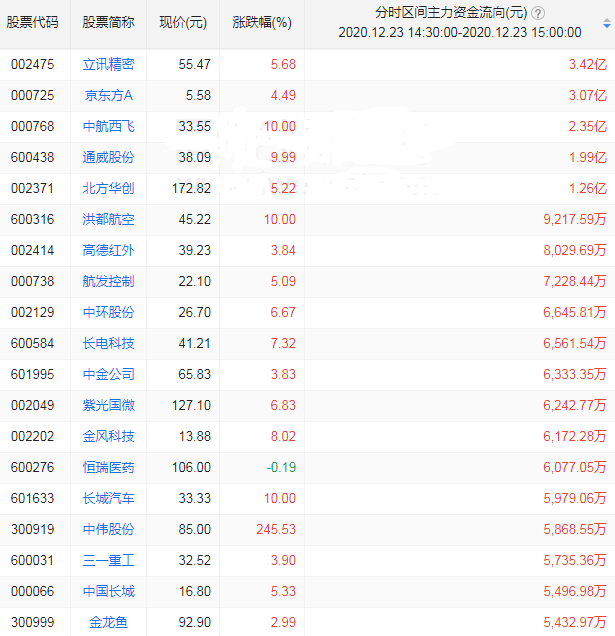Image resolution: width=615 pixels, height=636 pixels.
Task: Select stock code 002414
Action: click(x=32, y=250)
